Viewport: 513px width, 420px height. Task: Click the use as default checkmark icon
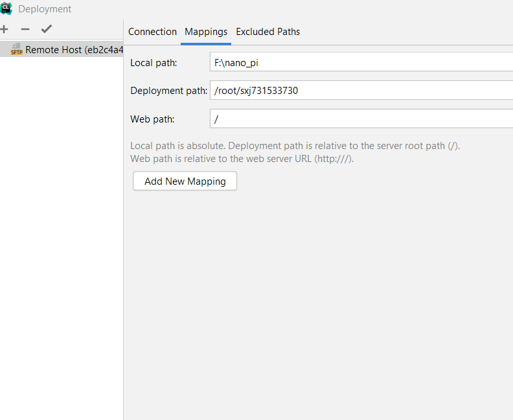(46, 29)
